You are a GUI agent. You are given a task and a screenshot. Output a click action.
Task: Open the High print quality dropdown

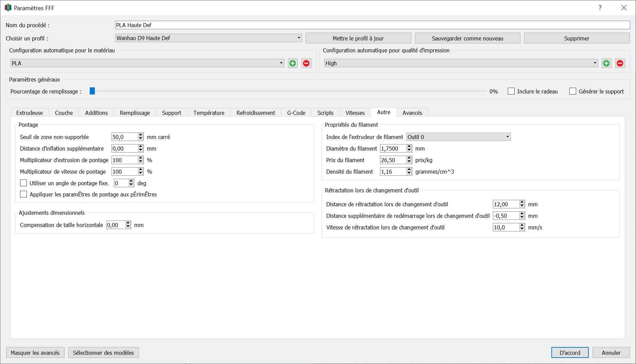461,63
